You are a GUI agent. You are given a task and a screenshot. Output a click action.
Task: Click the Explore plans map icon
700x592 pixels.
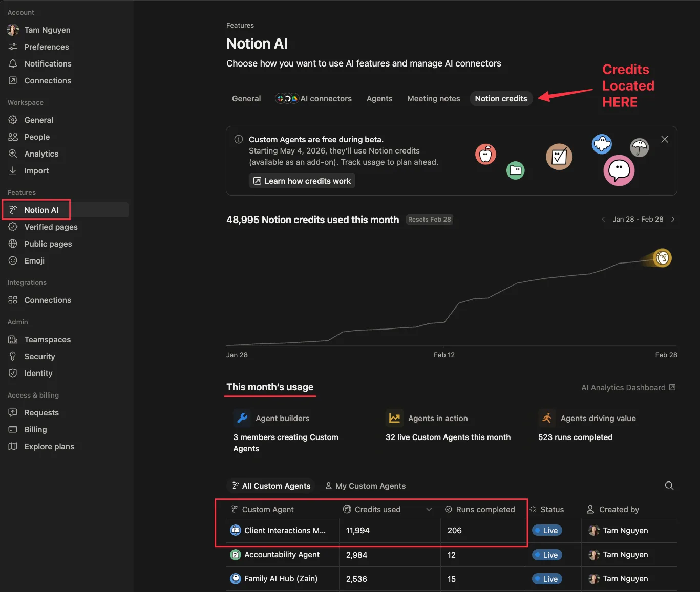pyautogui.click(x=13, y=446)
